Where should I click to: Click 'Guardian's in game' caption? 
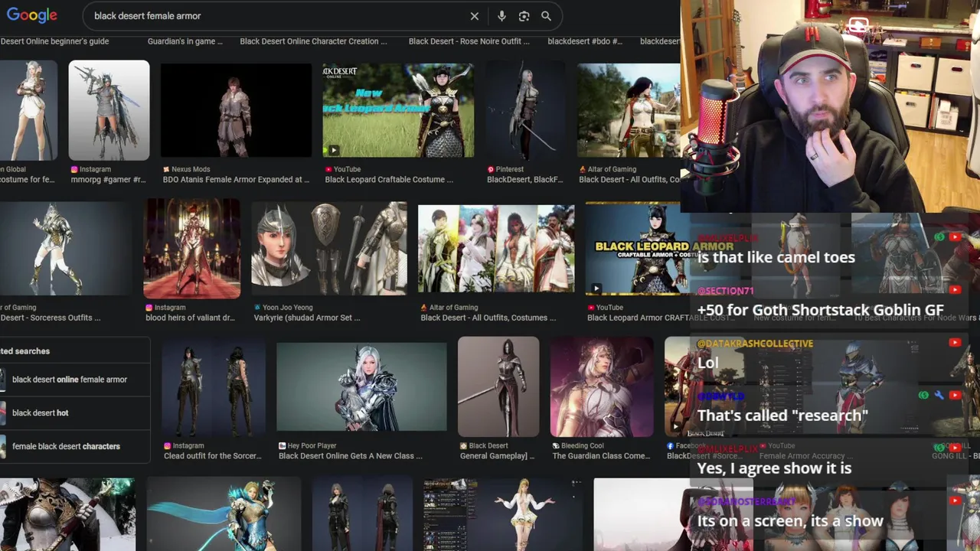click(x=185, y=41)
